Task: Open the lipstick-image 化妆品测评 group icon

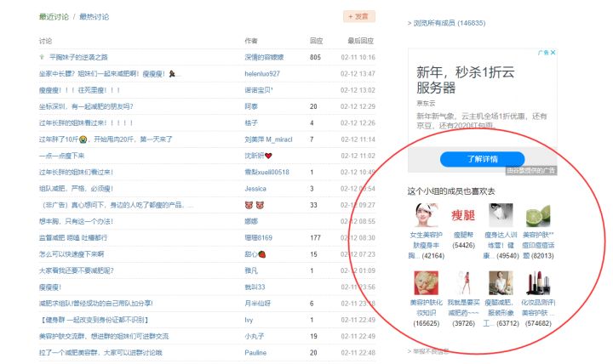Action: tap(537, 282)
